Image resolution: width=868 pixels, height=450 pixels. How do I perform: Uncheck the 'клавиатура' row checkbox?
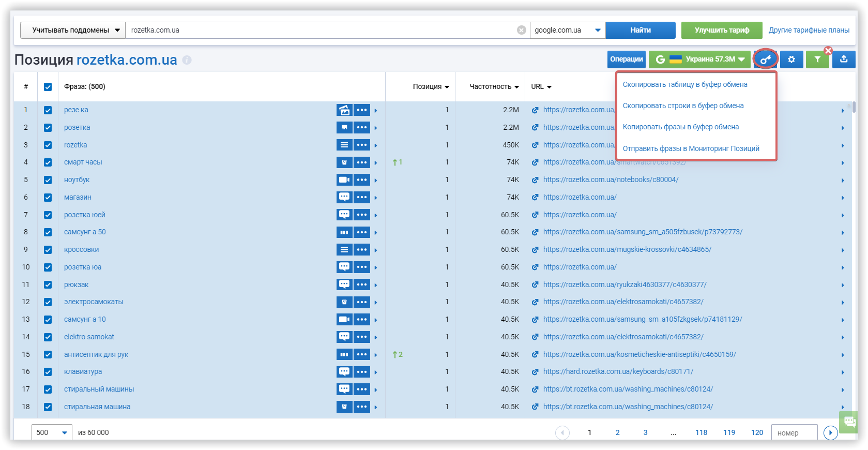[x=48, y=372]
